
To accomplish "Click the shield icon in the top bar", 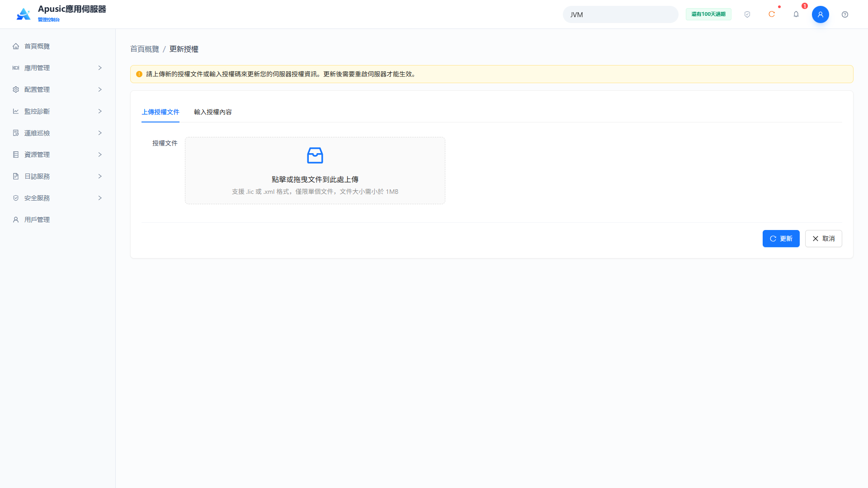I will point(747,14).
